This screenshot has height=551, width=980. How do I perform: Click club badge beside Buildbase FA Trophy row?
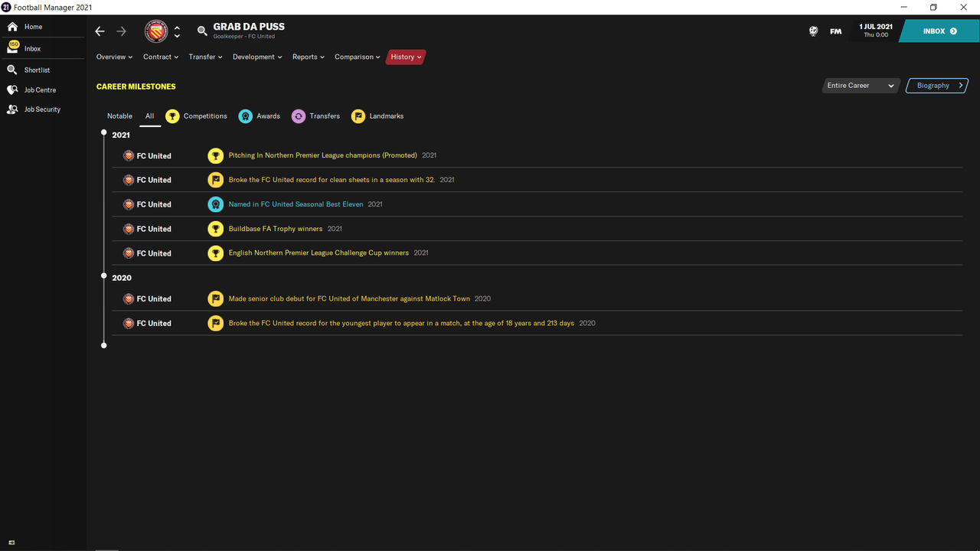(129, 229)
